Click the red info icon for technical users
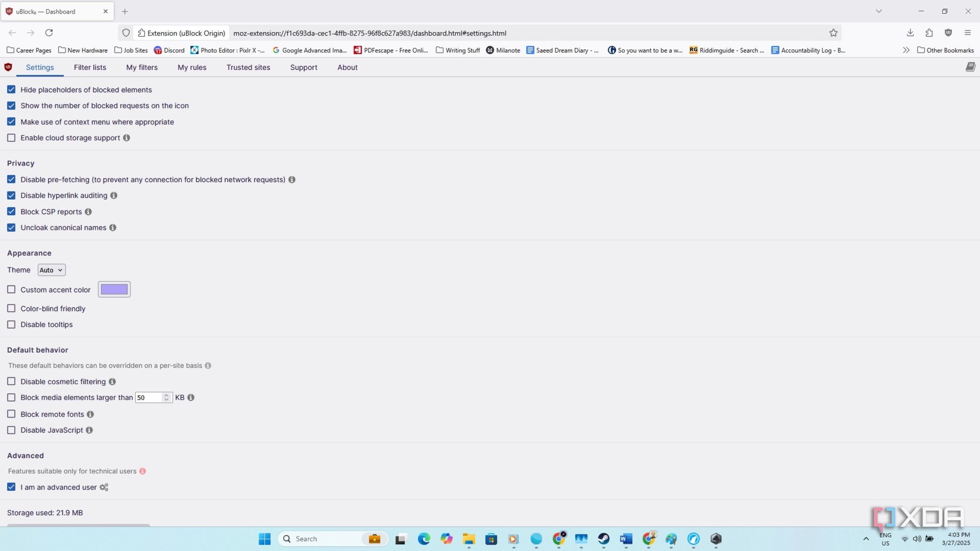 coord(143,471)
